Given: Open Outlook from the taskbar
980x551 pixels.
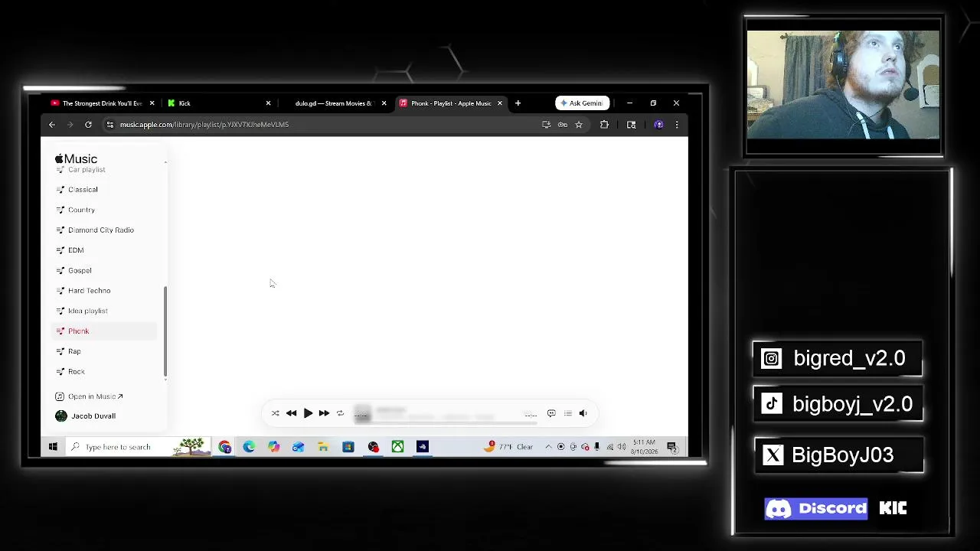Looking at the screenshot, I should coord(298,447).
